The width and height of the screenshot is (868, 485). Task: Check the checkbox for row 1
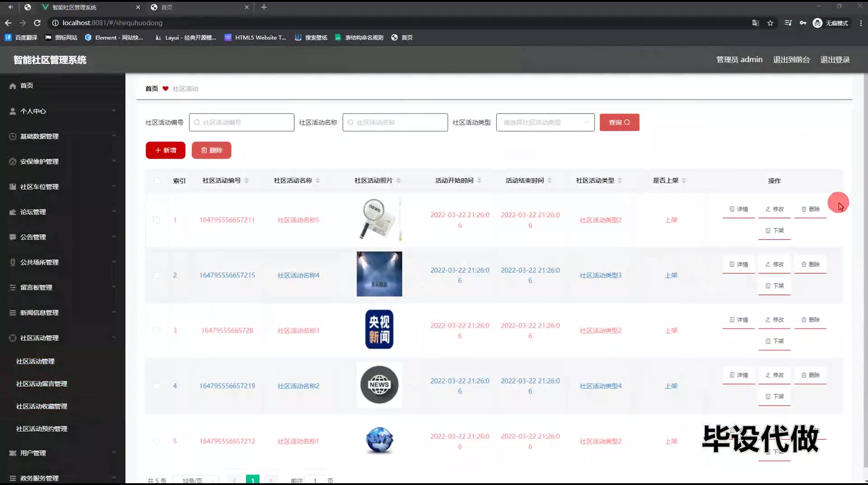click(156, 220)
